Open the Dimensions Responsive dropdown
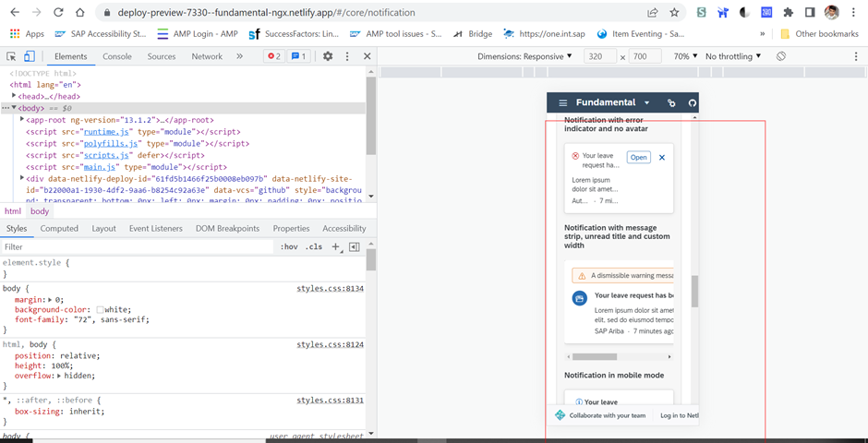This screenshot has width=868, height=443. click(524, 56)
